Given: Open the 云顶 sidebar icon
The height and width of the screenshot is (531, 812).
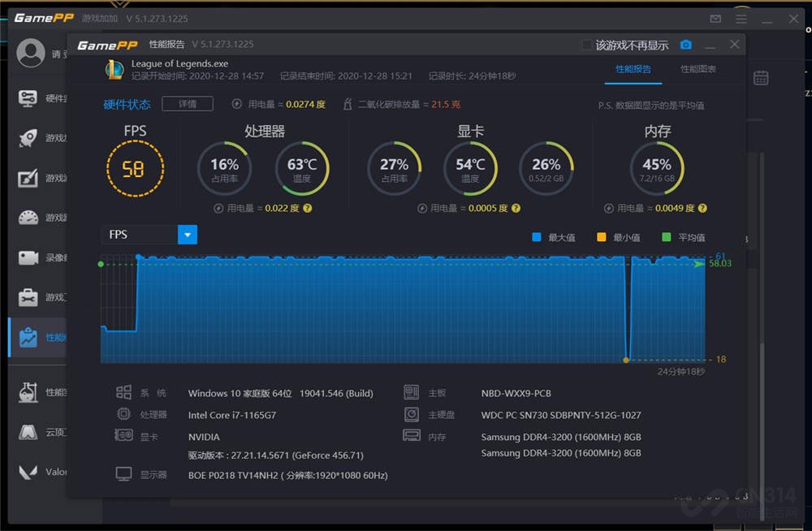Looking at the screenshot, I should click(x=28, y=431).
